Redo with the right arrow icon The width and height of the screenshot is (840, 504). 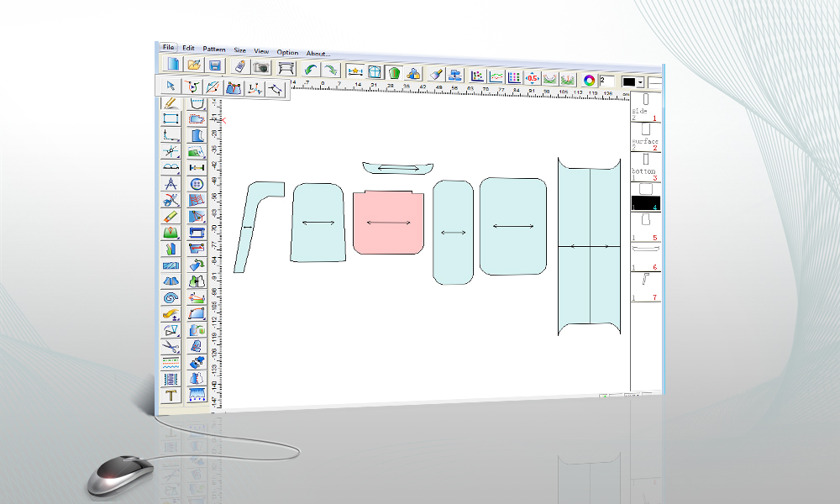point(331,71)
